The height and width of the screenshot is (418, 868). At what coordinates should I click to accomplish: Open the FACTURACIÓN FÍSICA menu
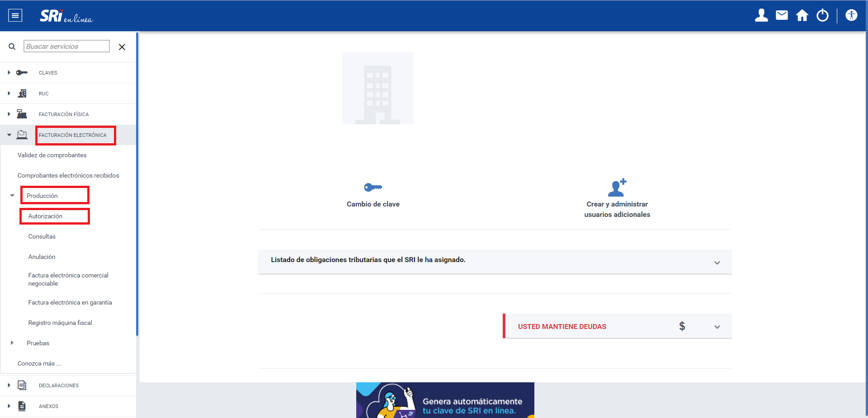(x=64, y=114)
